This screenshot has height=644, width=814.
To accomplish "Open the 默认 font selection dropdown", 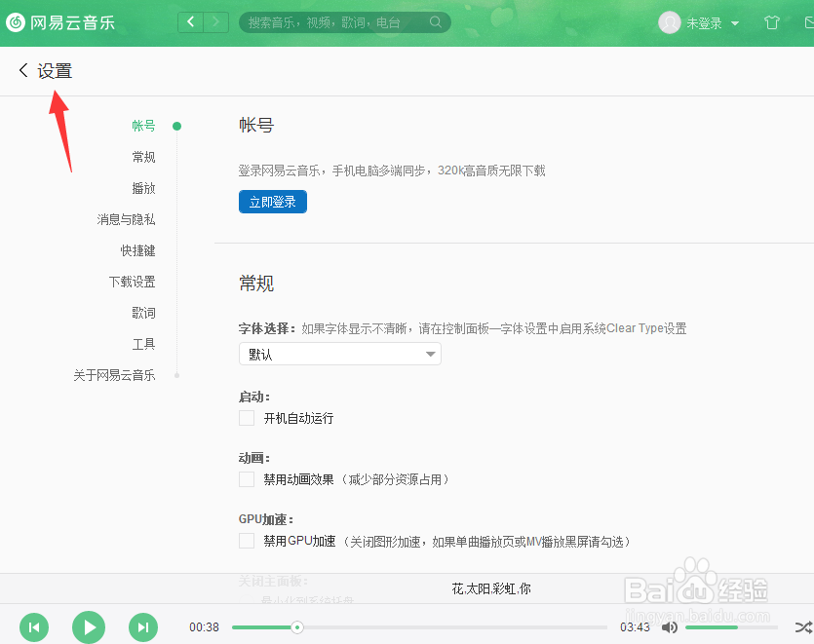I will tap(340, 354).
